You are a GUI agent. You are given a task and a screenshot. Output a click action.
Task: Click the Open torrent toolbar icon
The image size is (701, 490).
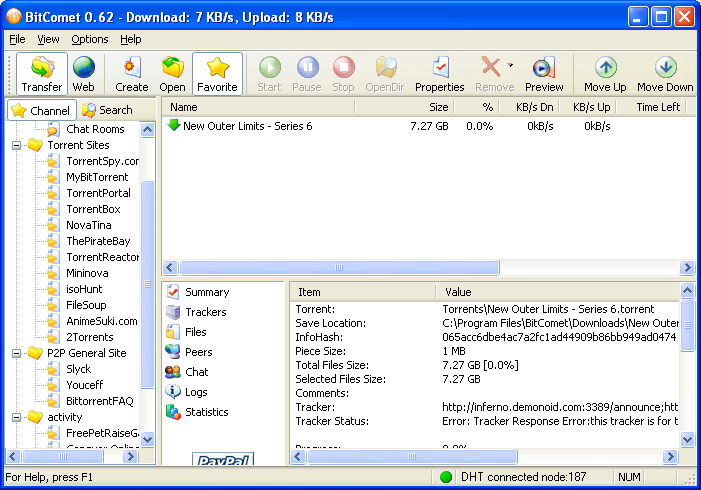(x=172, y=74)
